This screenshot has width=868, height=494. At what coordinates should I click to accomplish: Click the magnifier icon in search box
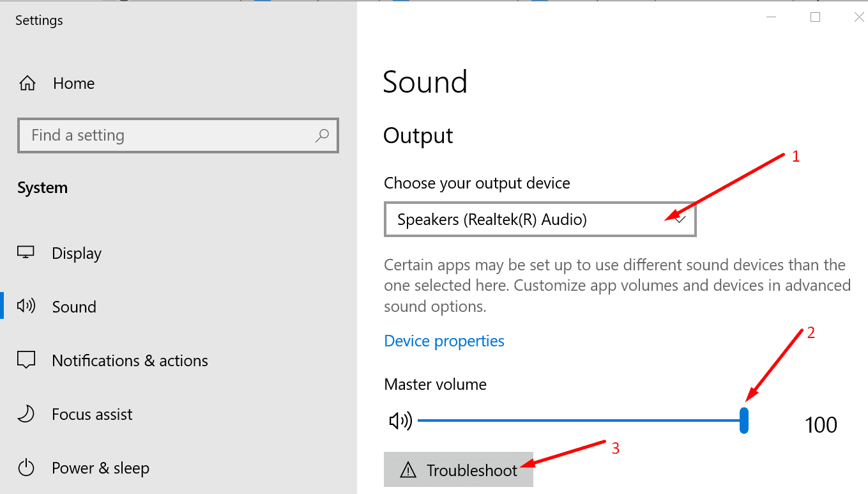click(x=323, y=135)
